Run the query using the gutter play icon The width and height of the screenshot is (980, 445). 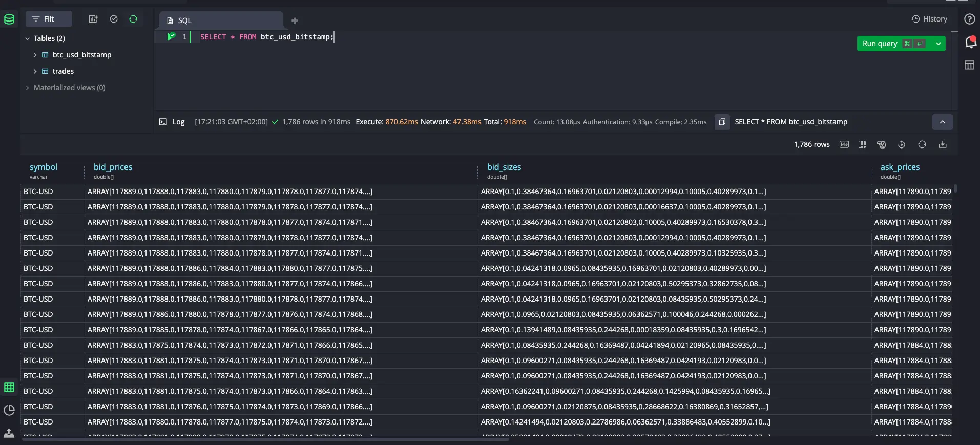[x=171, y=36]
